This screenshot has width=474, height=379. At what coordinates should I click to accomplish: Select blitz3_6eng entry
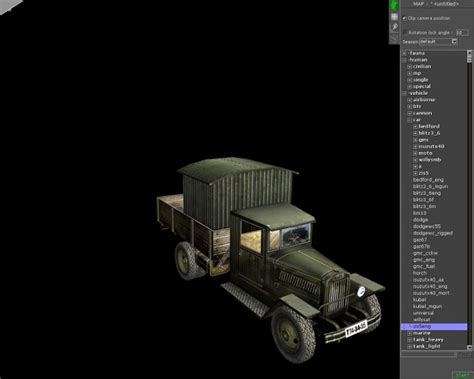pos(427,193)
